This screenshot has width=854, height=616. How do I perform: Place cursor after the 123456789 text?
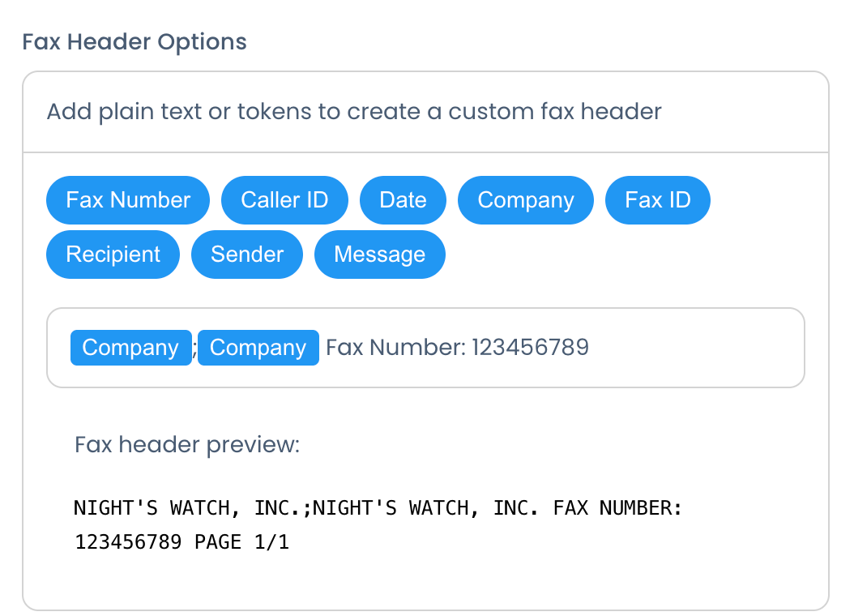click(x=590, y=347)
